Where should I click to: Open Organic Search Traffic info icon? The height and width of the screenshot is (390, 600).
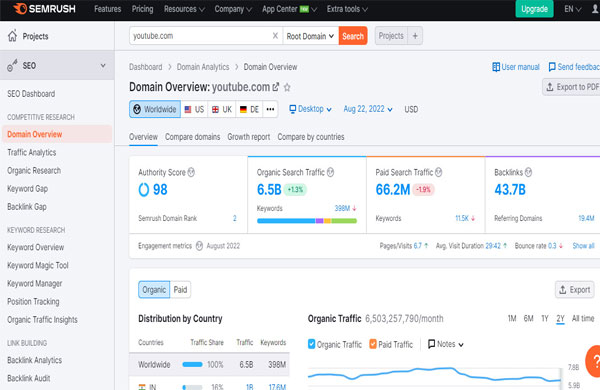pyautogui.click(x=330, y=172)
